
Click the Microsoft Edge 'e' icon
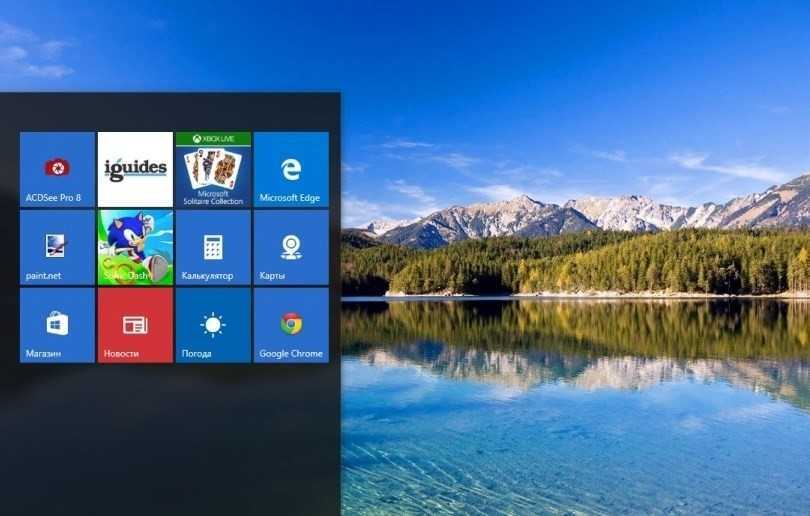[291, 167]
